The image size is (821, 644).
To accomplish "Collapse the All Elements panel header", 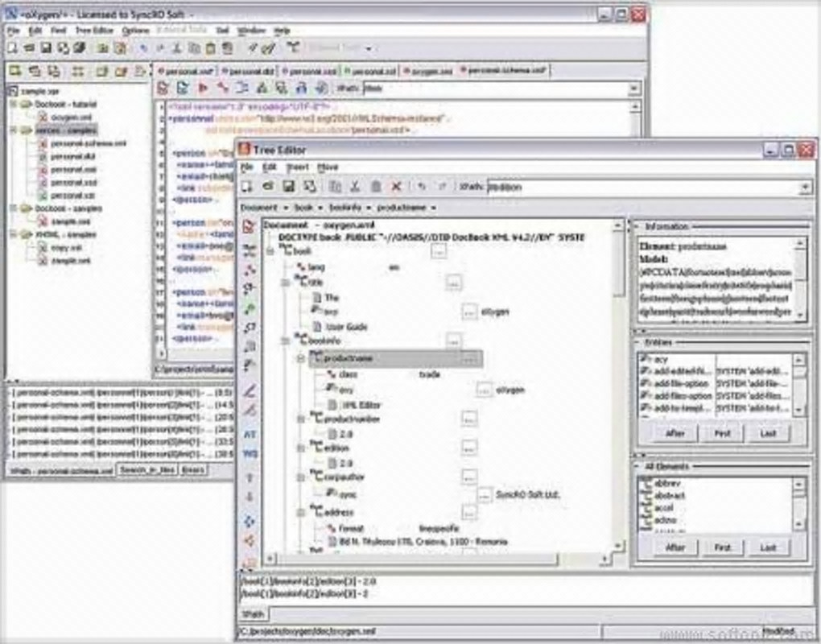I will coord(637,467).
